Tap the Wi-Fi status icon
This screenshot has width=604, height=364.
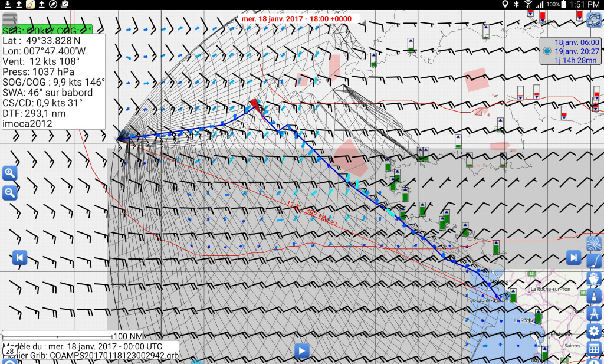pos(528,4)
